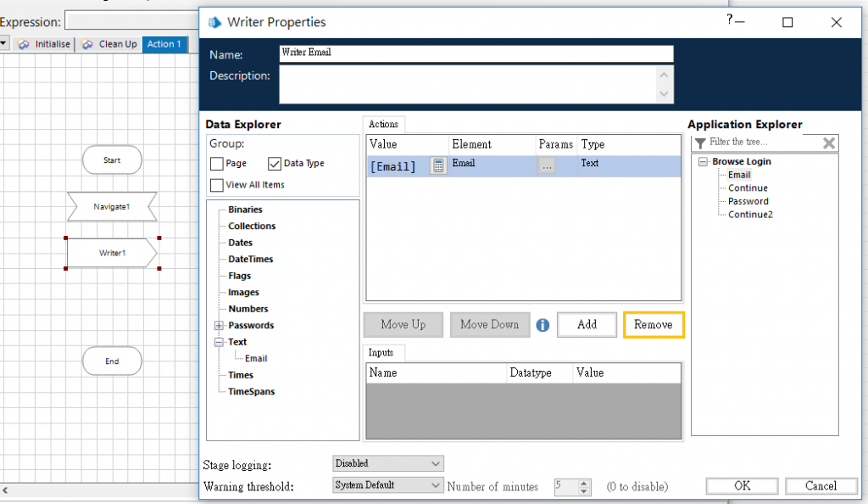The image size is (868, 504).
Task: Increase the number of minutes stepper
Action: (x=584, y=484)
